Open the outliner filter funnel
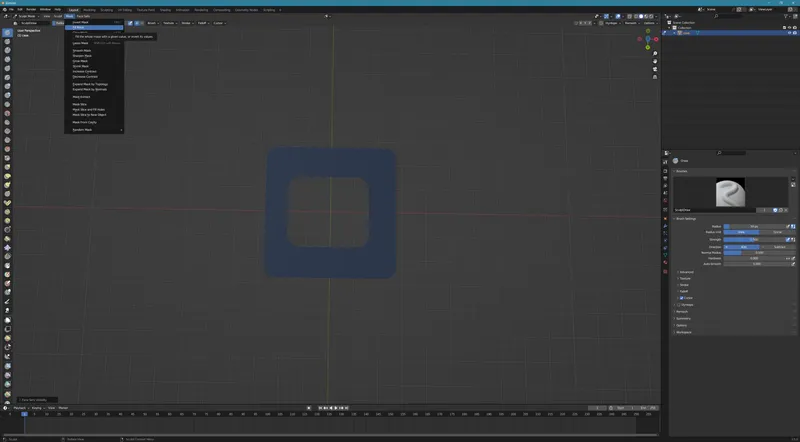The image size is (800, 442). (787, 16)
